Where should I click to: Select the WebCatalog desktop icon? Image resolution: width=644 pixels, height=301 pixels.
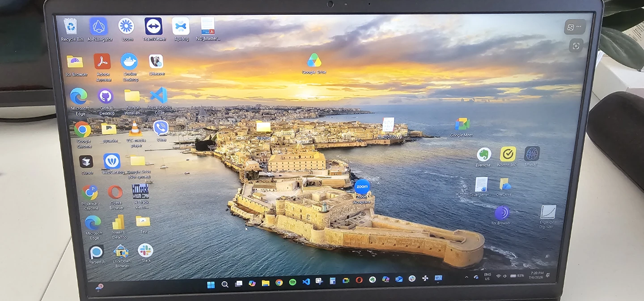pos(112,164)
